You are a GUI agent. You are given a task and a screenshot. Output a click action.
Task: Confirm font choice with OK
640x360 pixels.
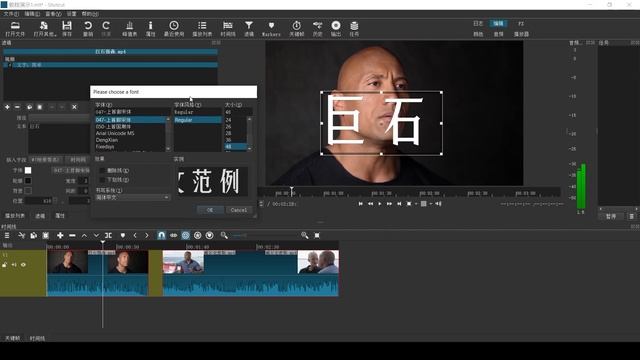(210, 210)
